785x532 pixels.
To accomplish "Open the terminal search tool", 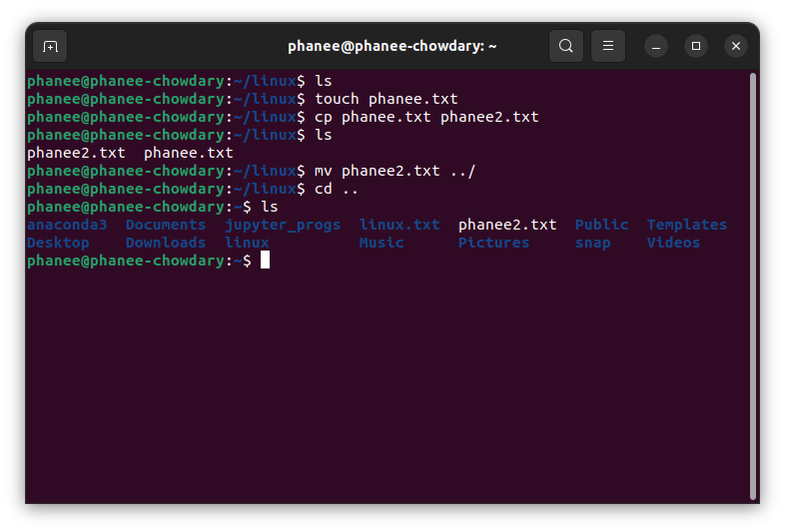I will click(565, 46).
